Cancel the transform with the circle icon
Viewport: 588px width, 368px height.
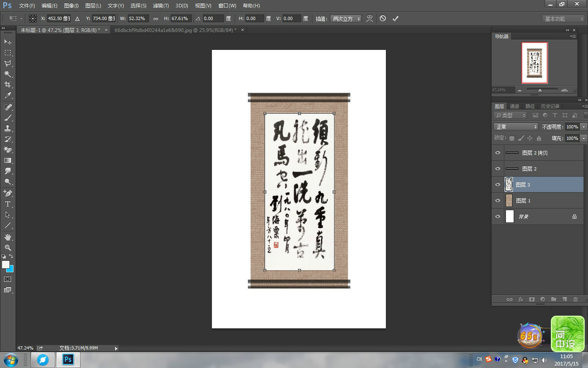pyautogui.click(x=383, y=18)
